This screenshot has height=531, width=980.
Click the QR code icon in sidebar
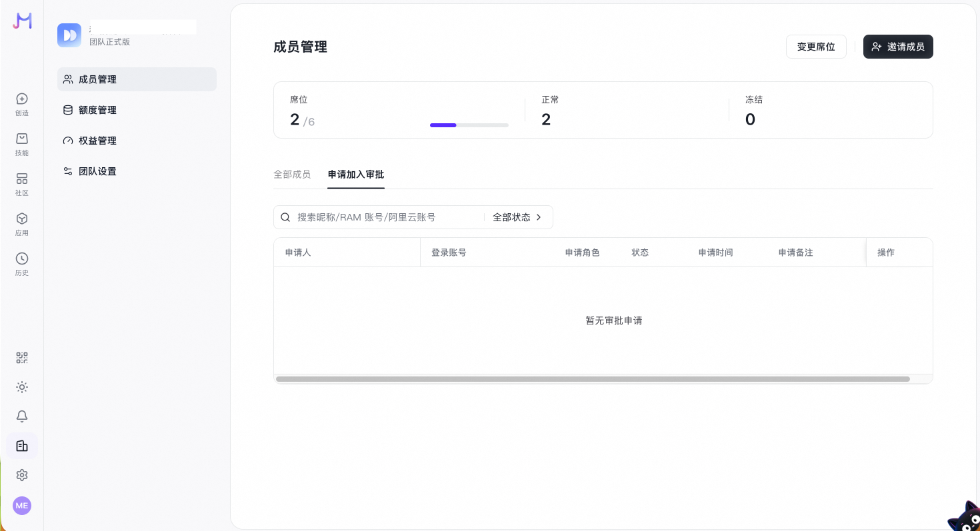(22, 358)
